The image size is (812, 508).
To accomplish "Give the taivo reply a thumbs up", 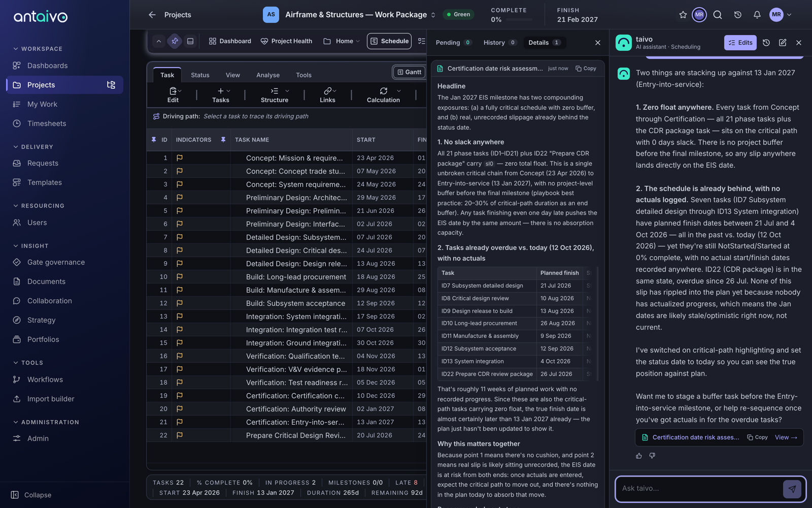I will 639,456.
